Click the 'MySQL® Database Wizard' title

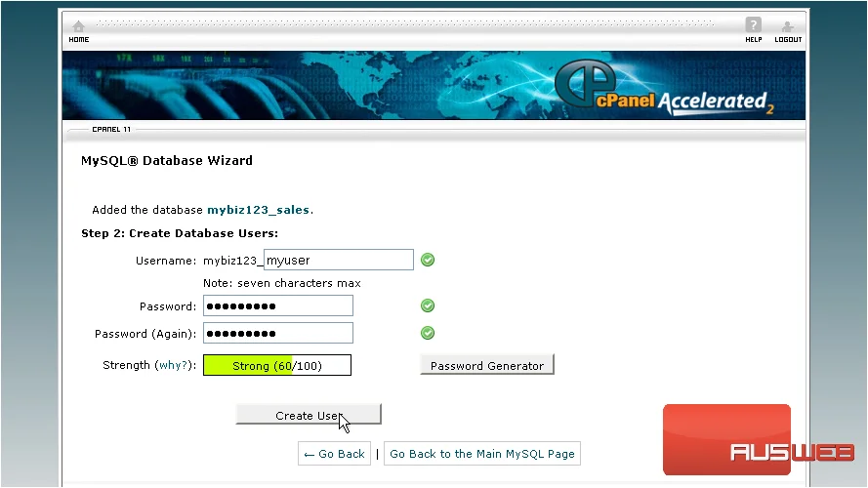(x=167, y=160)
